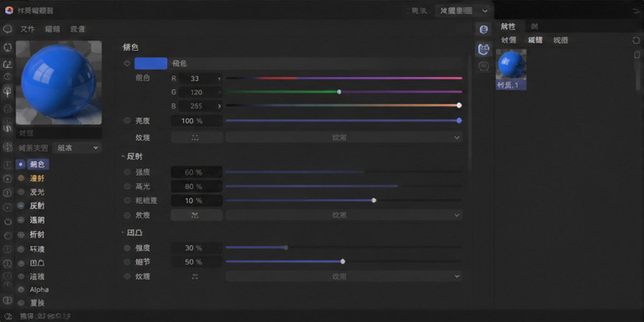The width and height of the screenshot is (644, 322).
Task: Open the 视图 menu in the material manager
Action: [560, 40]
